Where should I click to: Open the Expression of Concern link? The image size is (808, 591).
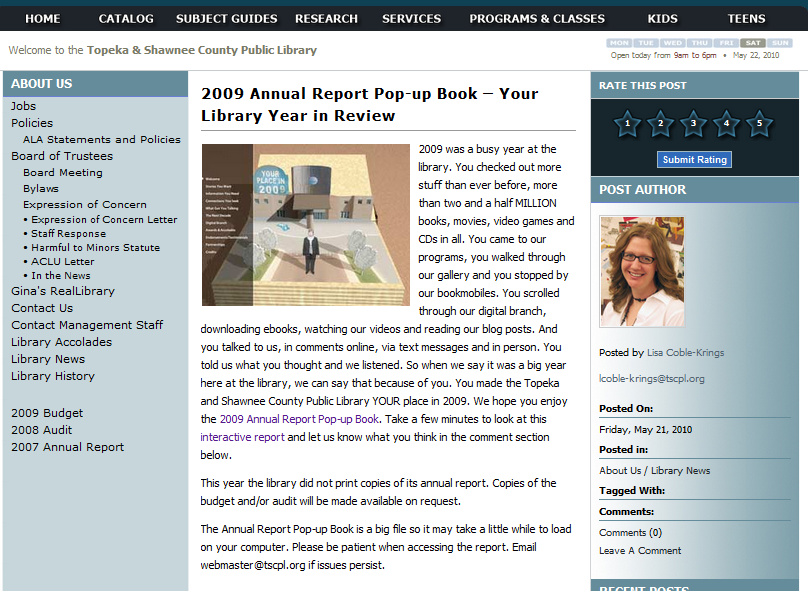[85, 205]
